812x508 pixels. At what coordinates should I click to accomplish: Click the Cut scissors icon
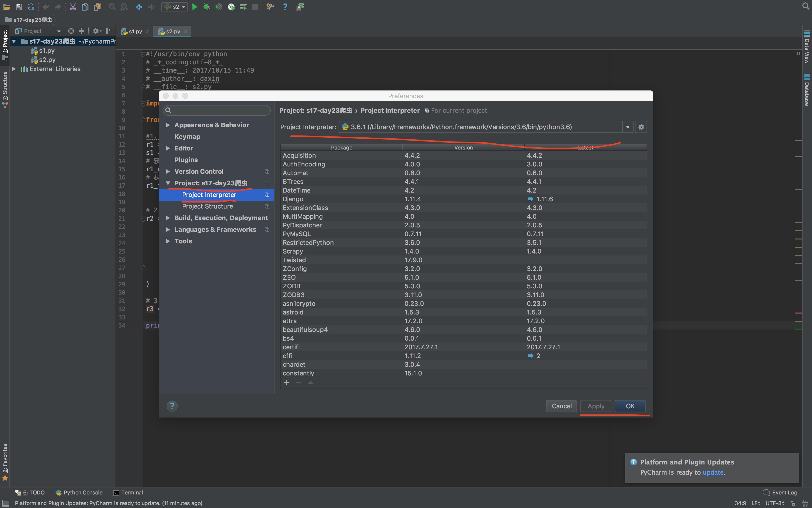coord(73,7)
